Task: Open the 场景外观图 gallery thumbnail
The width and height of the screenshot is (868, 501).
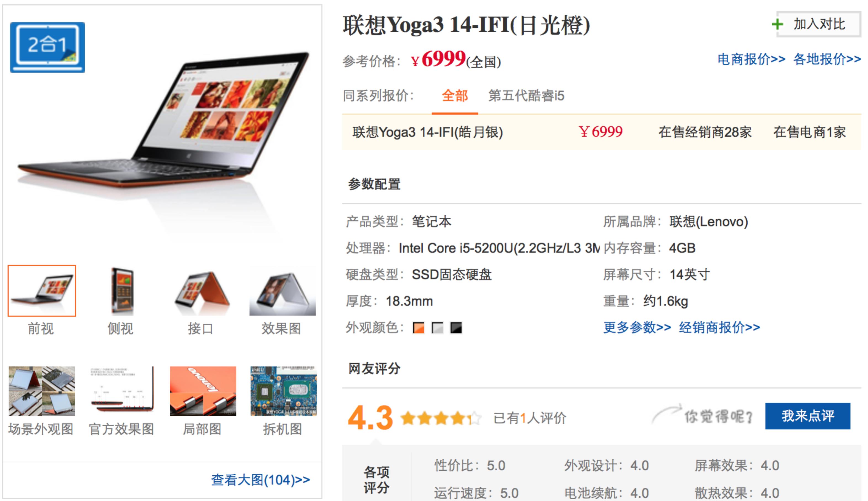Action: pos(42,391)
